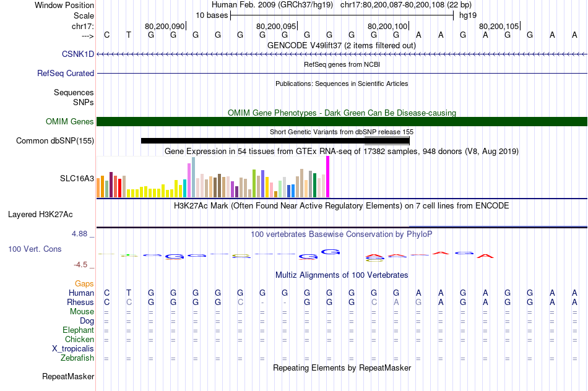Click the gray dbSNP variant item

(387, 141)
